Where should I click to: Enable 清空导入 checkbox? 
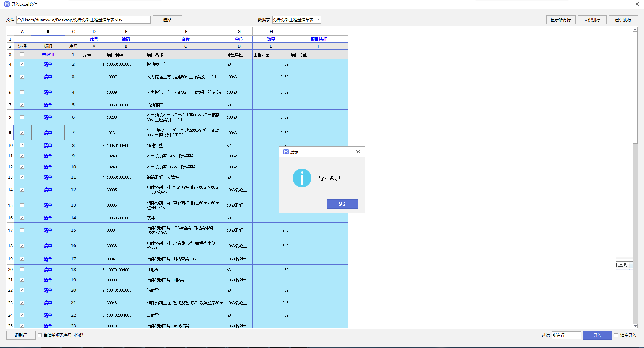point(616,335)
